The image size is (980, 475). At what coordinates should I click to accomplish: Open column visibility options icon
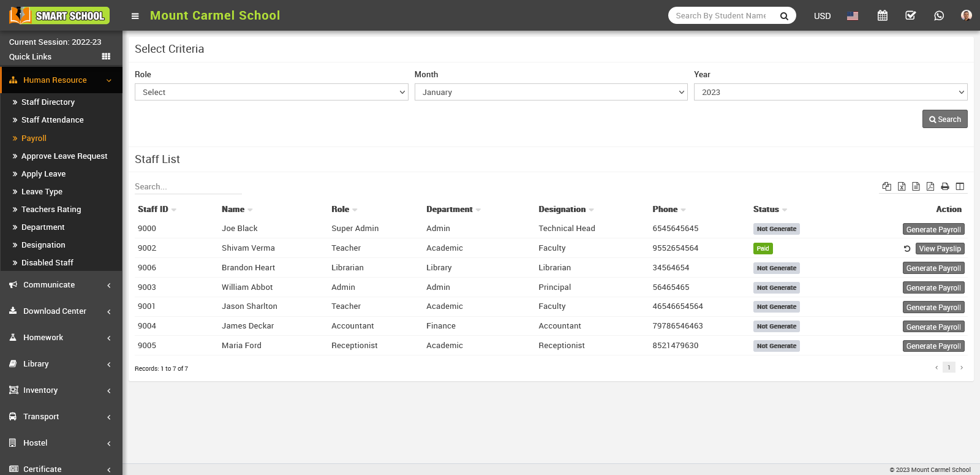[960, 186]
